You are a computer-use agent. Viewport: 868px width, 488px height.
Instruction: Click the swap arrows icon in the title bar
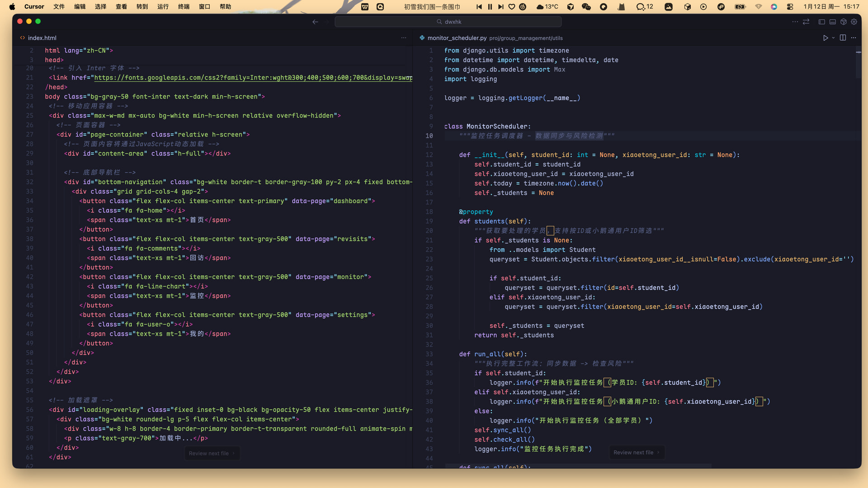[806, 22]
